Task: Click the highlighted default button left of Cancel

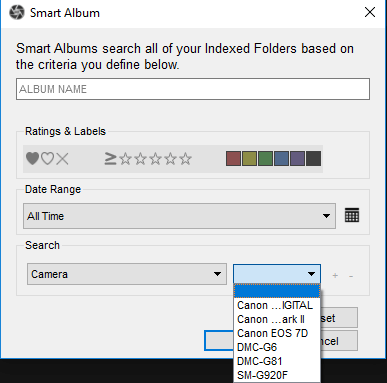Action: (x=219, y=341)
